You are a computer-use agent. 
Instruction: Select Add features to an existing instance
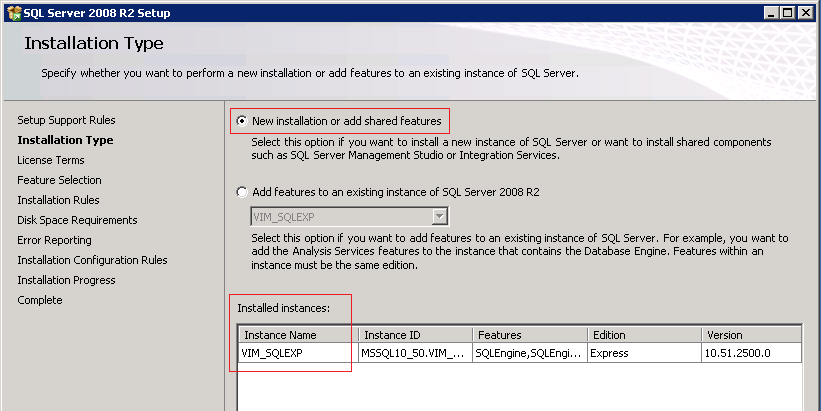[x=241, y=192]
